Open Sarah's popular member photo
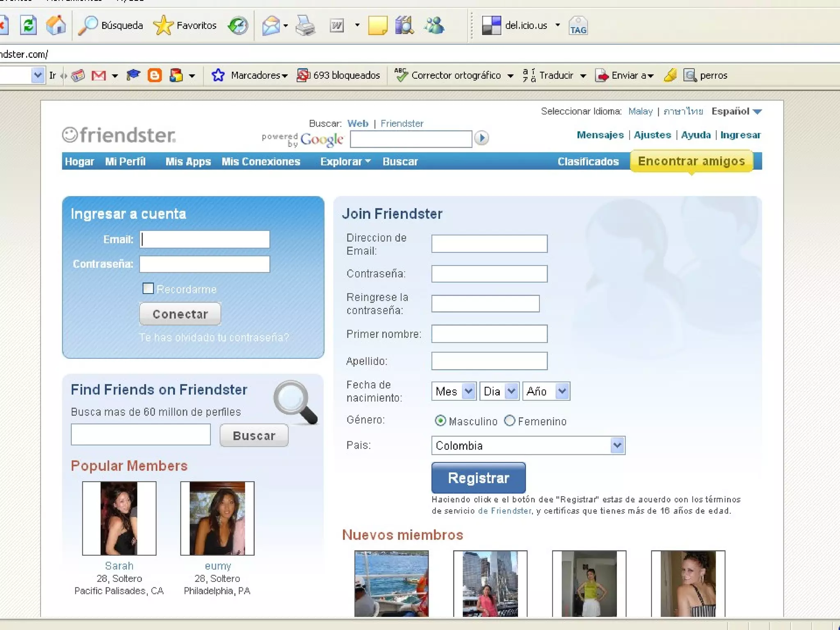Viewport: 840px width, 630px height. (119, 518)
